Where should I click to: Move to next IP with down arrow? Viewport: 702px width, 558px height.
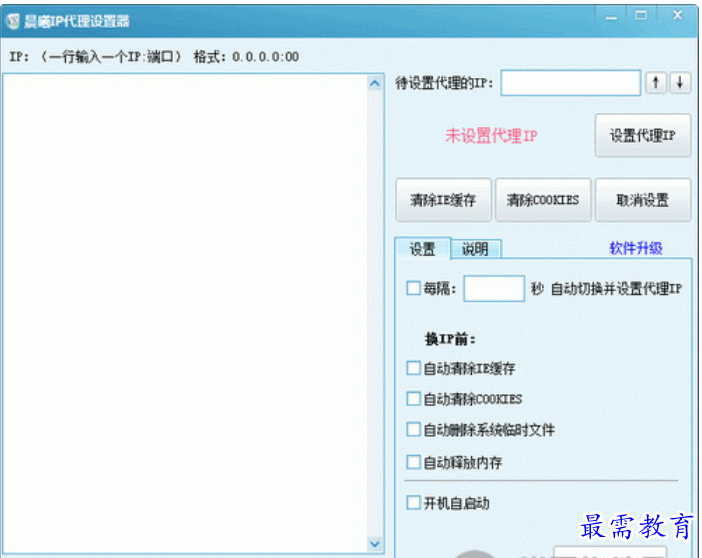tap(680, 83)
